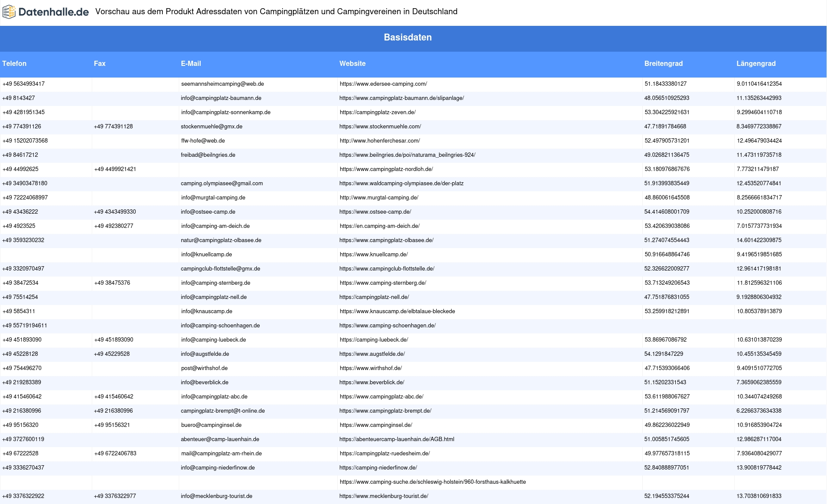
Task: Click website https://en.camping-am-deich.de/
Action: tap(379, 226)
